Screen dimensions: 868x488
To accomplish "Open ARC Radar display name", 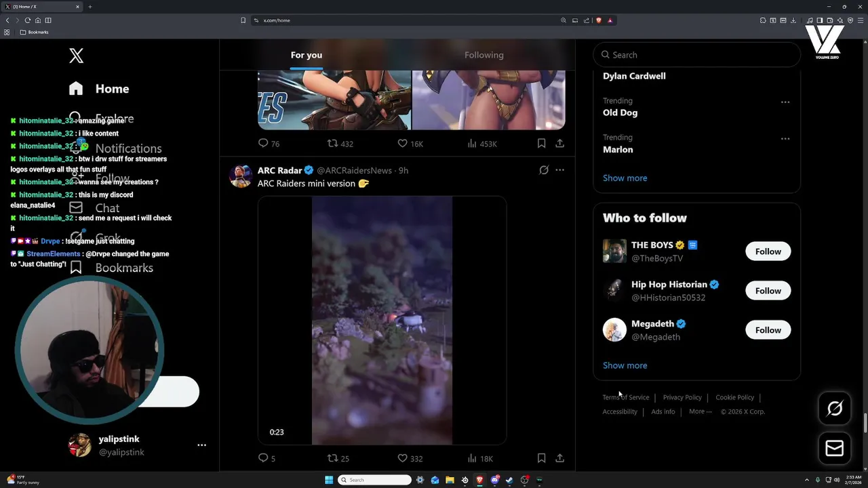I will [x=279, y=170].
